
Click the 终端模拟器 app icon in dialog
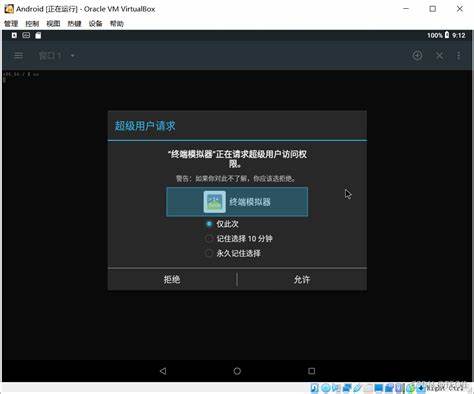coord(215,202)
